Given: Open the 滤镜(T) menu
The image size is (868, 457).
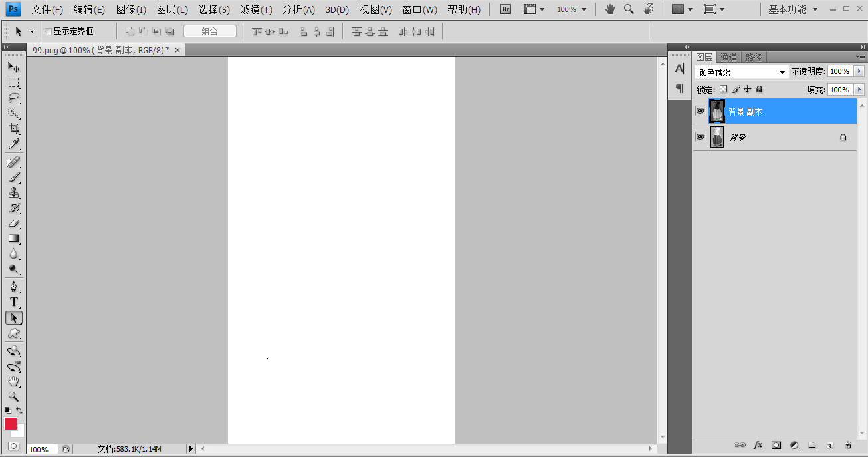Looking at the screenshot, I should click(x=257, y=9).
